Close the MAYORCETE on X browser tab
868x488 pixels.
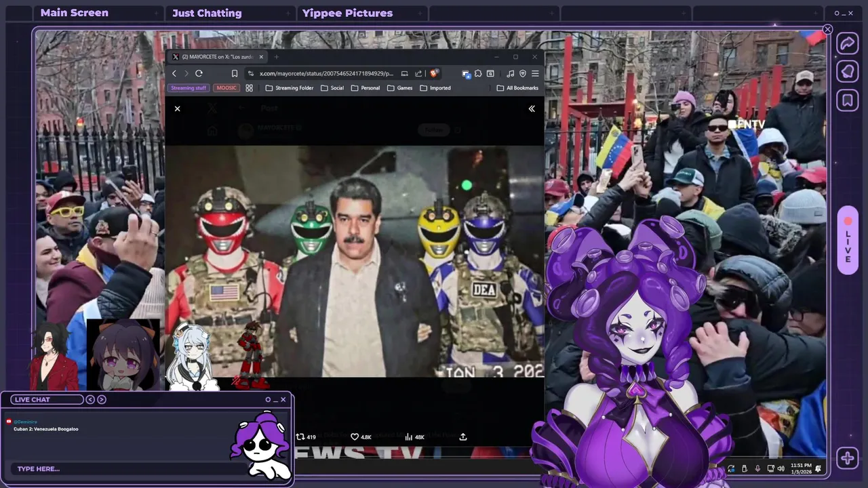(261, 57)
